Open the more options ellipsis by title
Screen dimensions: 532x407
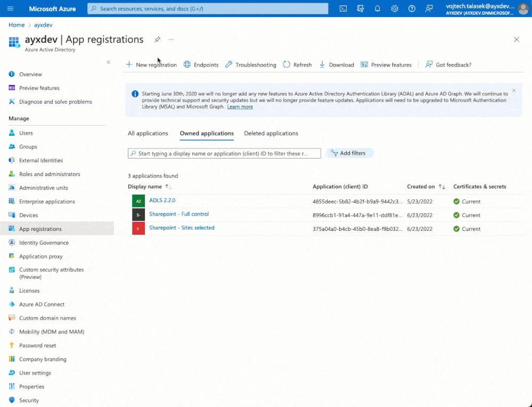click(x=171, y=39)
